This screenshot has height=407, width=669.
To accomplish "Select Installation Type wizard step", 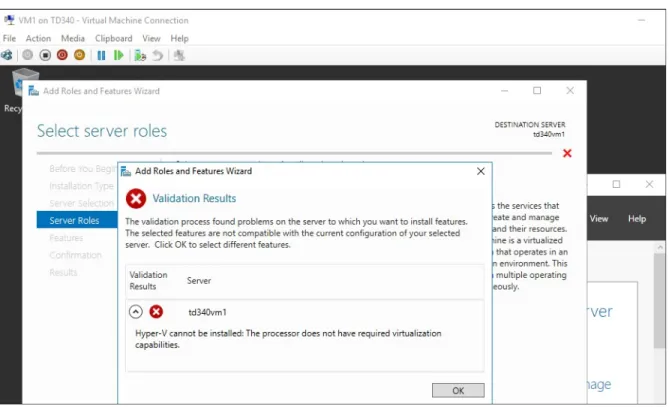I will pyautogui.click(x=81, y=186).
